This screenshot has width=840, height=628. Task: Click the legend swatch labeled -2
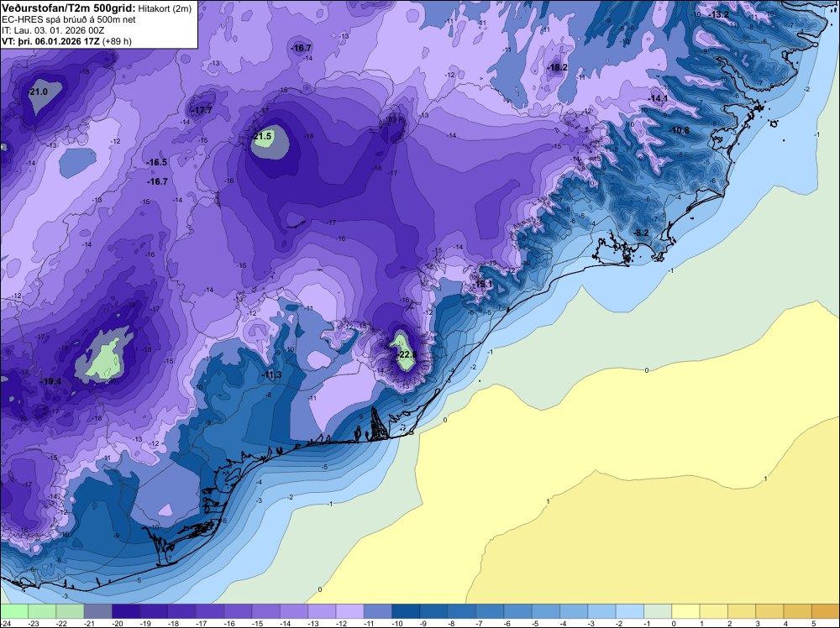tap(629, 611)
